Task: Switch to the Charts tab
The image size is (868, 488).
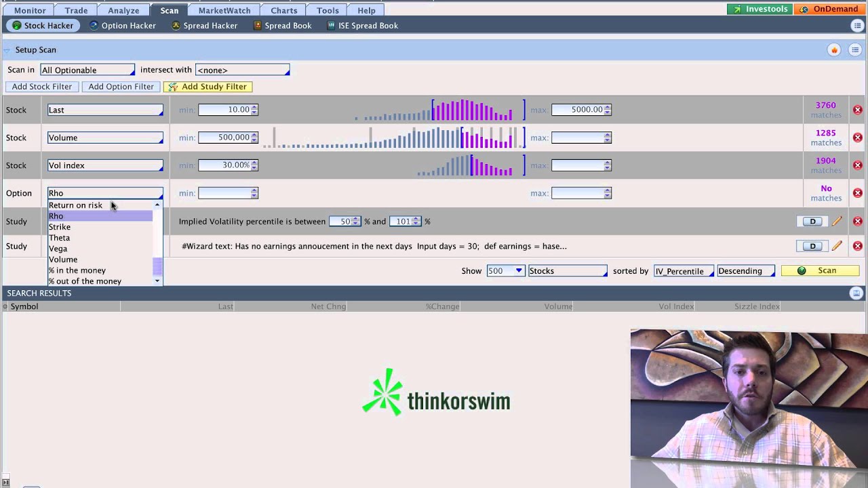Action: [283, 10]
